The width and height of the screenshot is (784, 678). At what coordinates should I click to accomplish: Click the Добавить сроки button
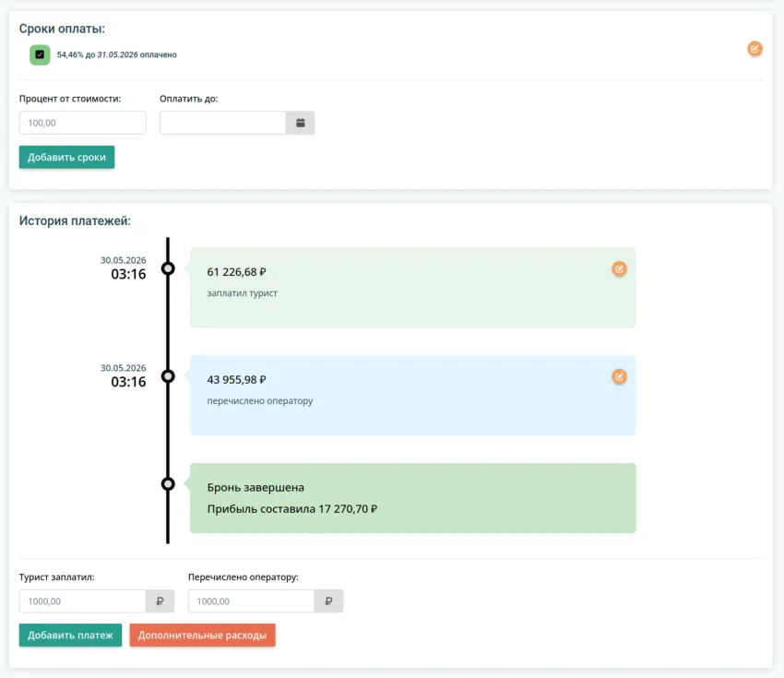(67, 157)
